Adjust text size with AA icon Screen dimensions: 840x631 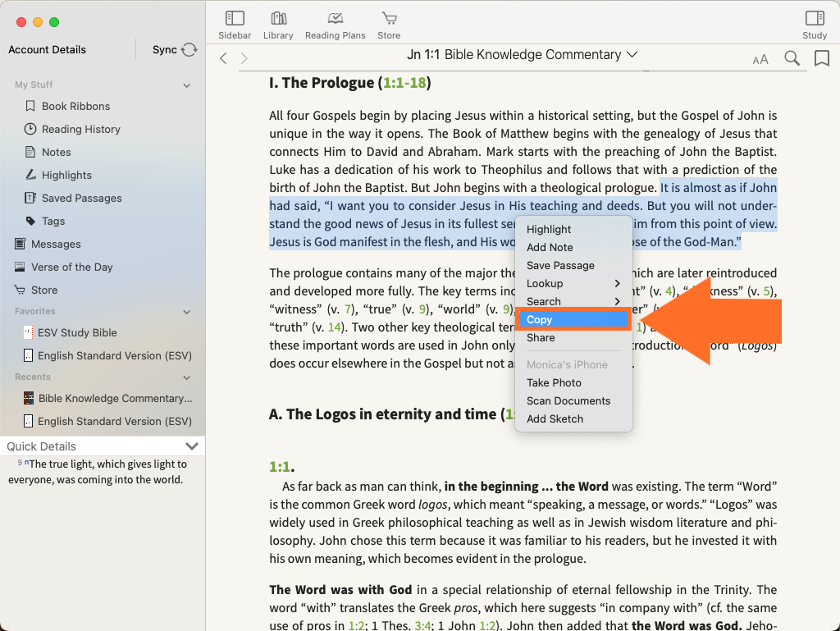[760, 59]
